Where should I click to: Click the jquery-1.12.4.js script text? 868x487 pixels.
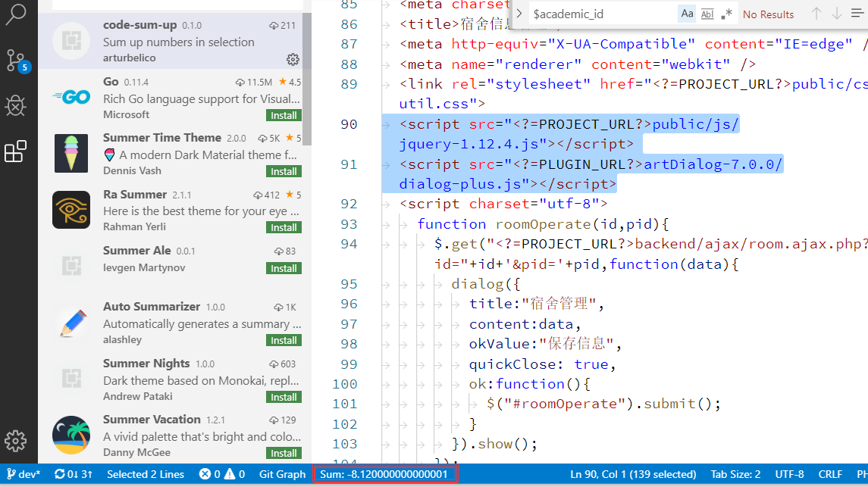(516, 144)
